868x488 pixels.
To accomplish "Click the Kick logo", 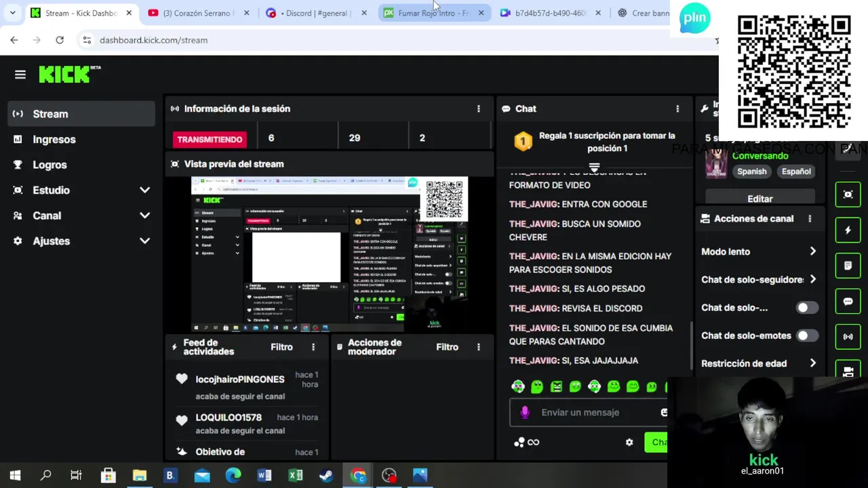I will (x=69, y=74).
